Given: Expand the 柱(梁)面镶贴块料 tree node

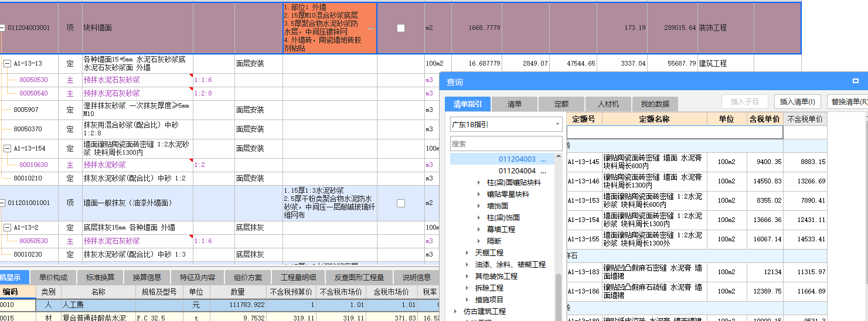Looking at the screenshot, I should [479, 183].
